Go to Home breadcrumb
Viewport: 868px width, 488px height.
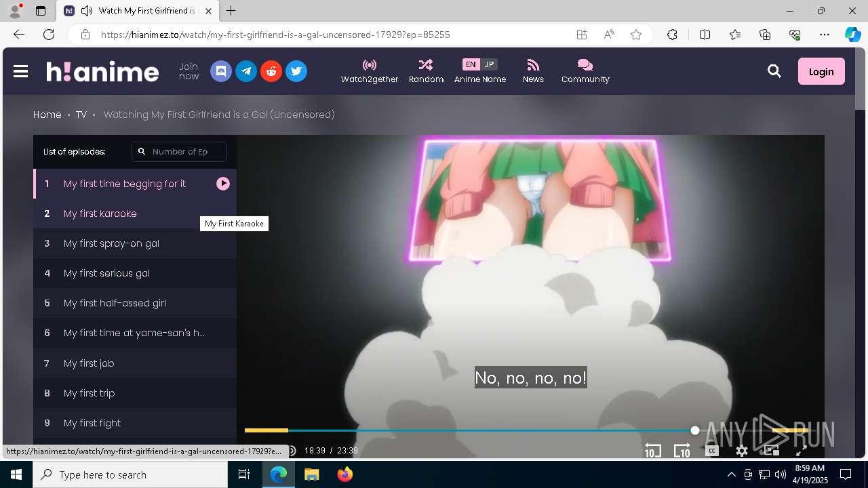pyautogui.click(x=47, y=115)
